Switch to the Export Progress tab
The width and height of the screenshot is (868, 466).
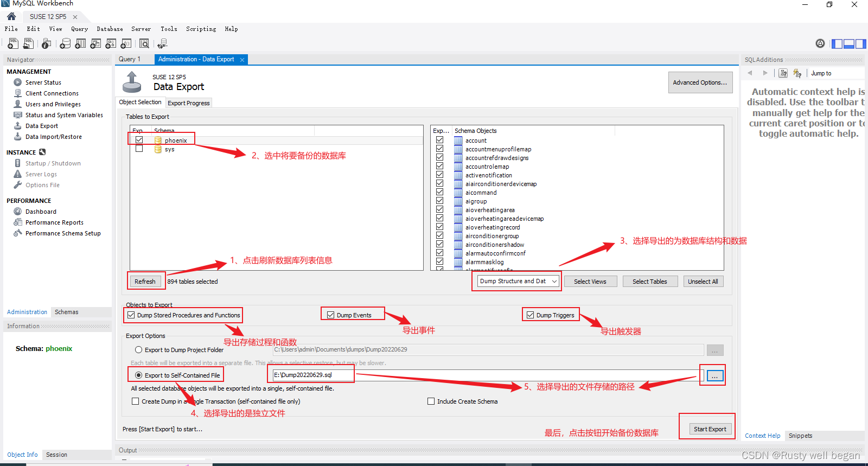[x=188, y=103]
